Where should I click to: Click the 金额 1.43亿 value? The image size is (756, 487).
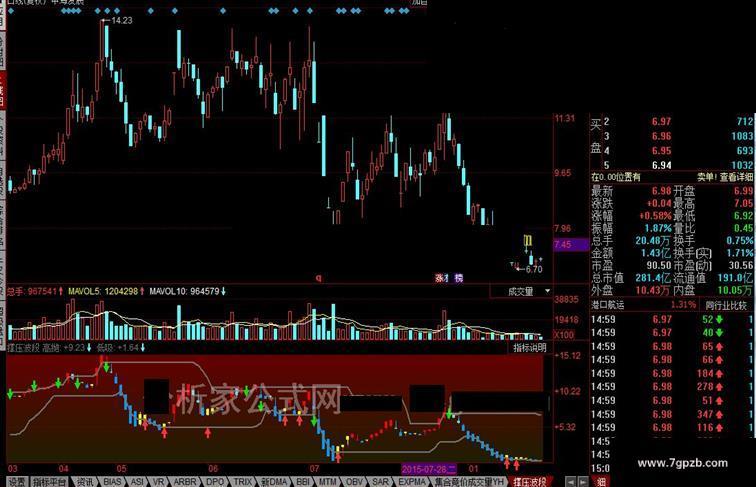coord(656,253)
